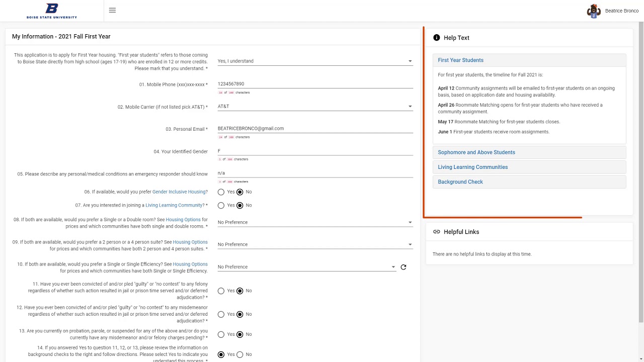The width and height of the screenshot is (644, 362).
Task: Open the 'Yes, I understand' dropdown
Action: coord(314,61)
